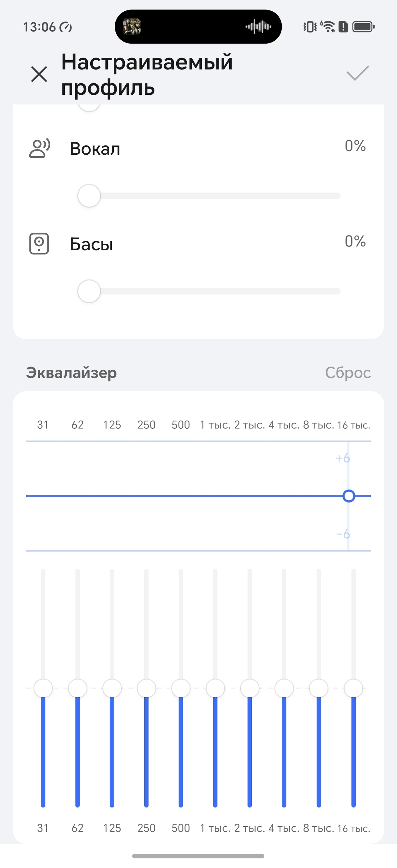Image resolution: width=397 pixels, height=868 pixels.
Task: Tap the Басы speaker icon
Action: (39, 243)
